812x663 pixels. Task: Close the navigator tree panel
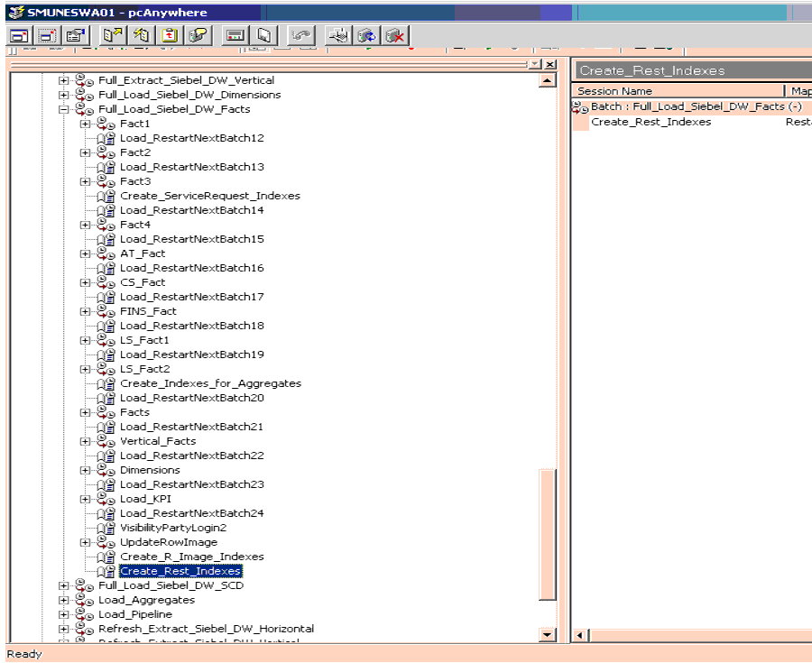(x=550, y=64)
